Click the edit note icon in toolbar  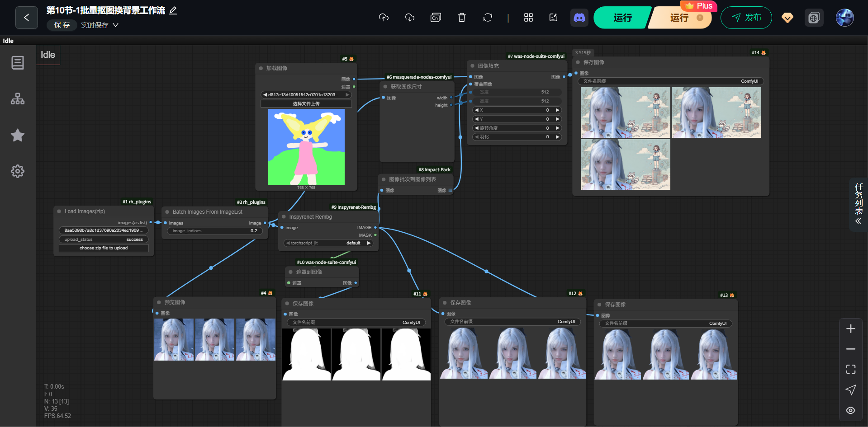553,18
